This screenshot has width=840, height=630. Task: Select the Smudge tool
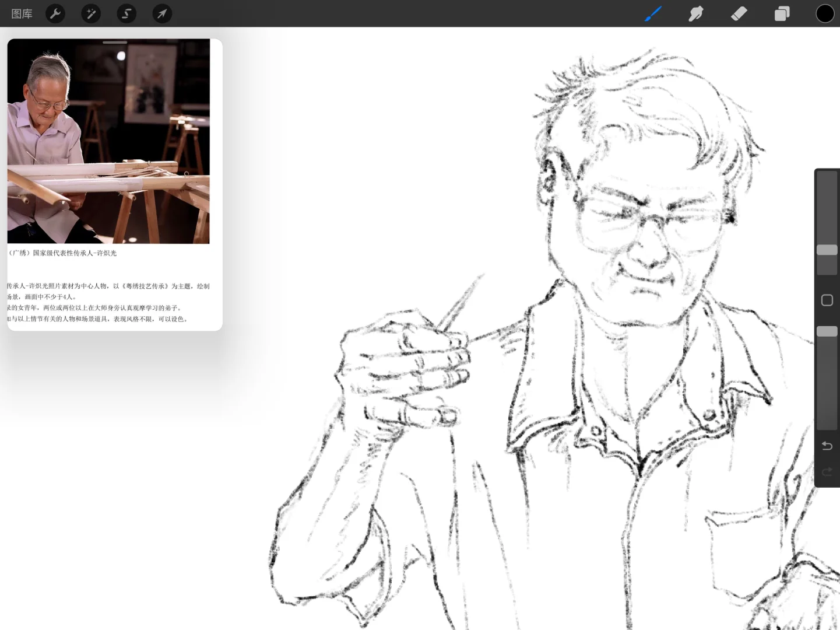tap(696, 13)
